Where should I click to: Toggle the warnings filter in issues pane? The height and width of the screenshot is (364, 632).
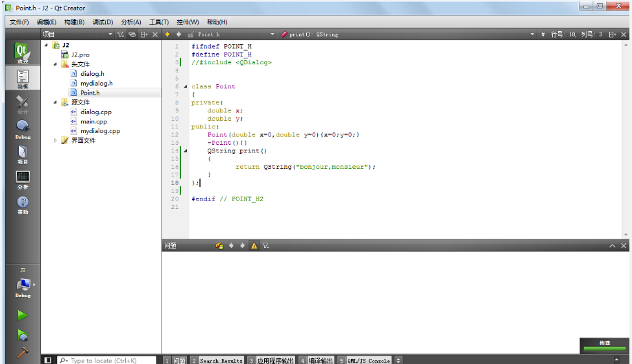pyautogui.click(x=254, y=246)
